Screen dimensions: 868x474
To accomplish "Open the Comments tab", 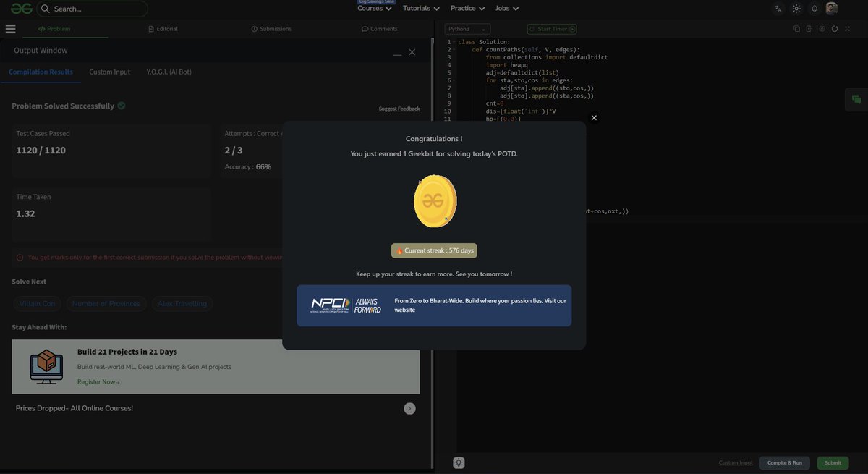I will tap(380, 29).
